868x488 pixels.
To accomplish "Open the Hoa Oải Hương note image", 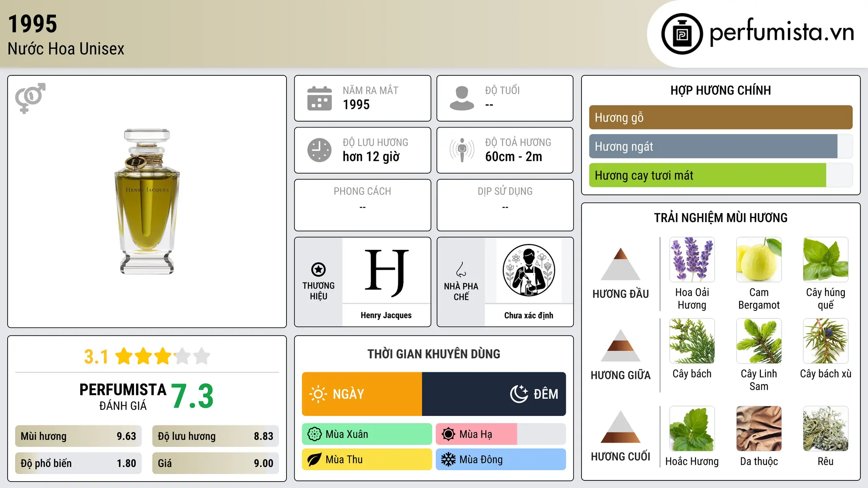I will (692, 260).
